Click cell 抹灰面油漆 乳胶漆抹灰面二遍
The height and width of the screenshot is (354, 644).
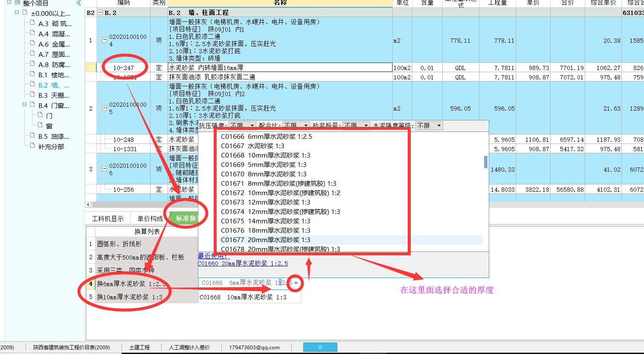click(280, 77)
